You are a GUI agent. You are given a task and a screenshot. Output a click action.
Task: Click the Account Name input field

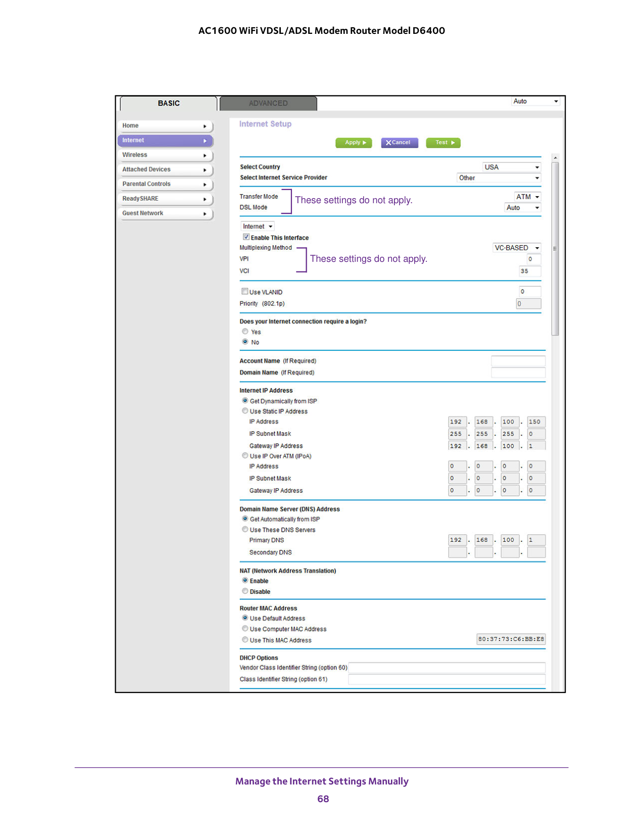(518, 361)
